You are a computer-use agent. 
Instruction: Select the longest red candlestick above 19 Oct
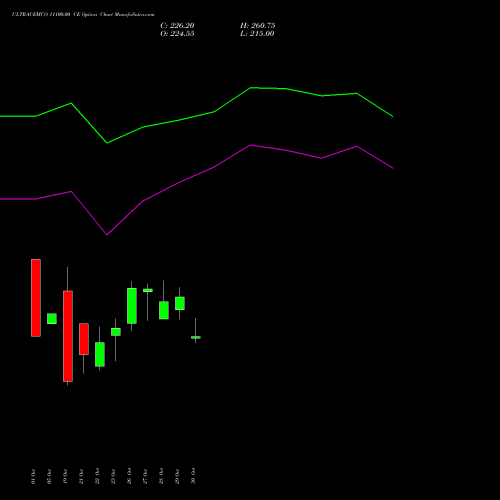tap(68, 336)
